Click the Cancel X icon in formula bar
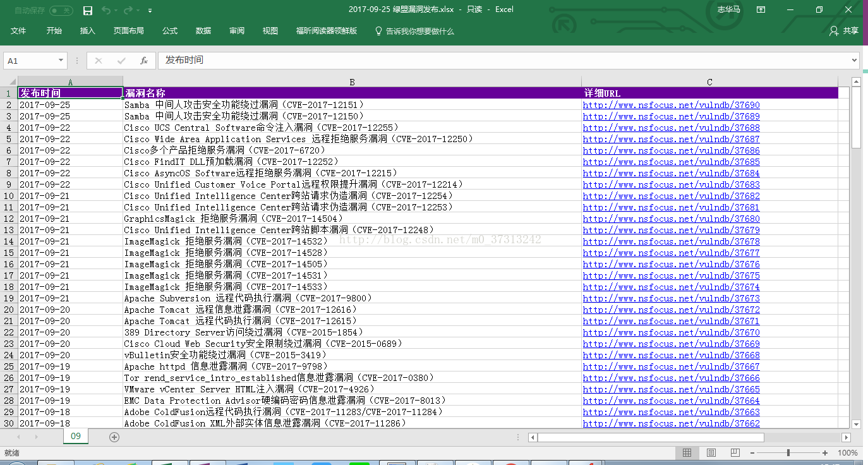Screen dimensions: 868x465 pyautogui.click(x=99, y=61)
